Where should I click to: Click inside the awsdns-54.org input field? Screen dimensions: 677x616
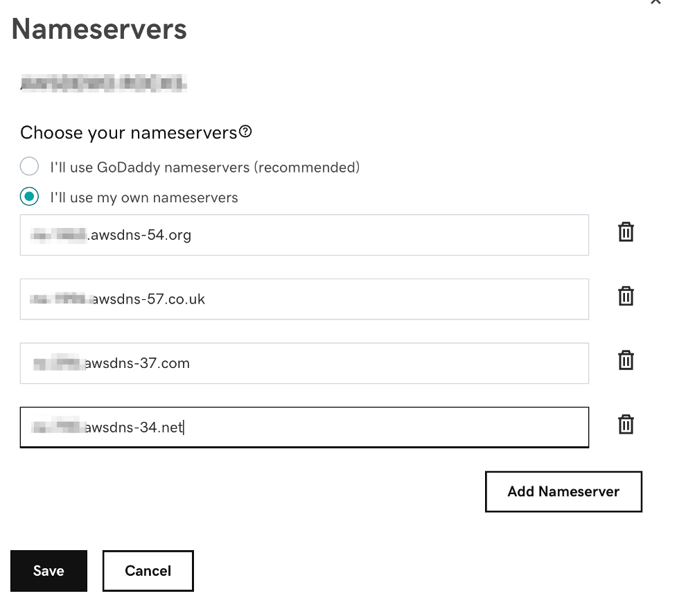coord(305,236)
